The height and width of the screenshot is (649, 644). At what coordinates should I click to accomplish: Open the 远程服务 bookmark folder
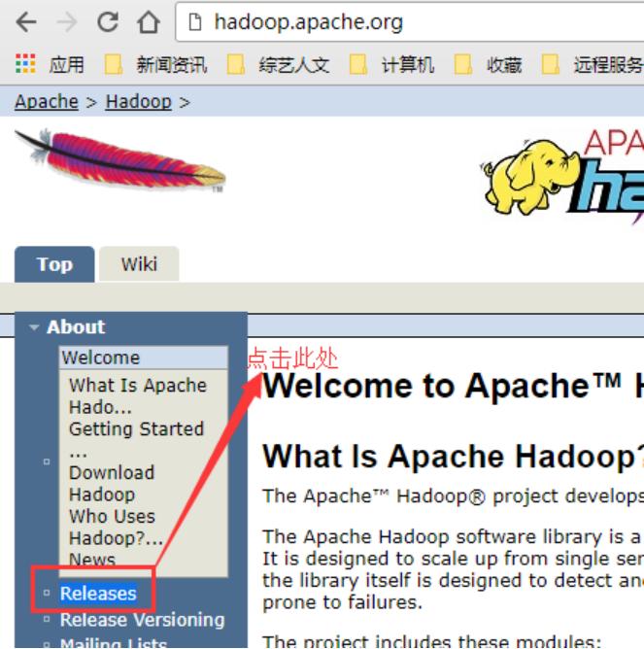593,65
